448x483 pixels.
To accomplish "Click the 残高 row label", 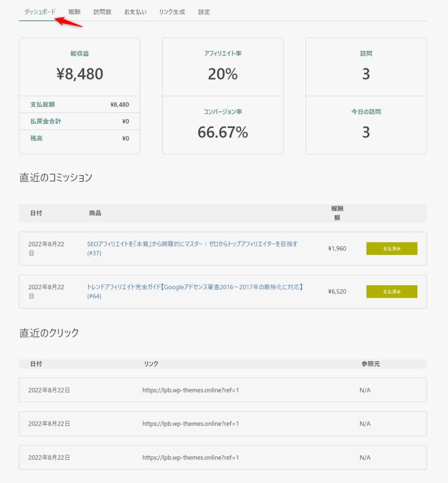I will pyautogui.click(x=36, y=138).
